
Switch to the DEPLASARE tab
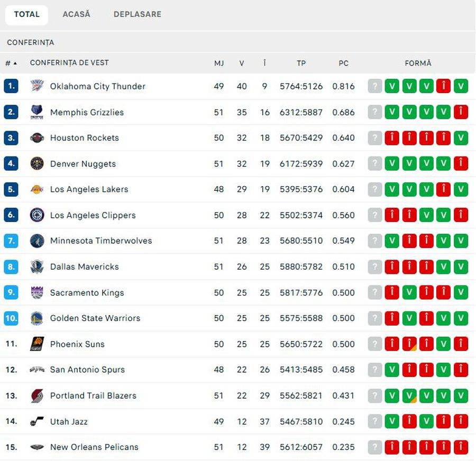(137, 14)
